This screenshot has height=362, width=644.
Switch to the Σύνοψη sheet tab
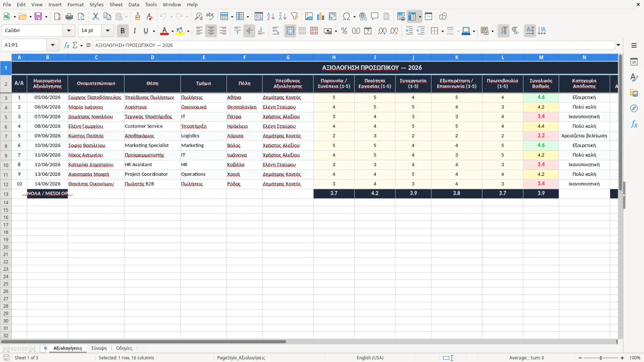(x=99, y=348)
